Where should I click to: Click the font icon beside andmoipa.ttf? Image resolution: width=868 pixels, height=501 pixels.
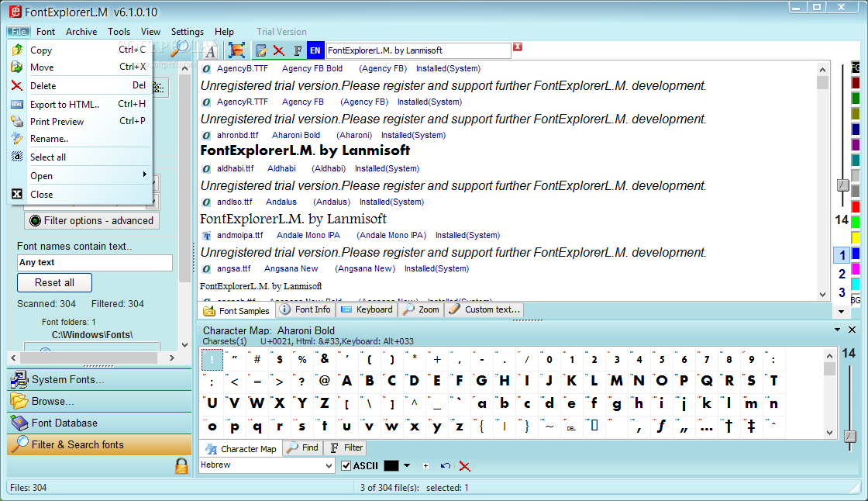coord(206,236)
